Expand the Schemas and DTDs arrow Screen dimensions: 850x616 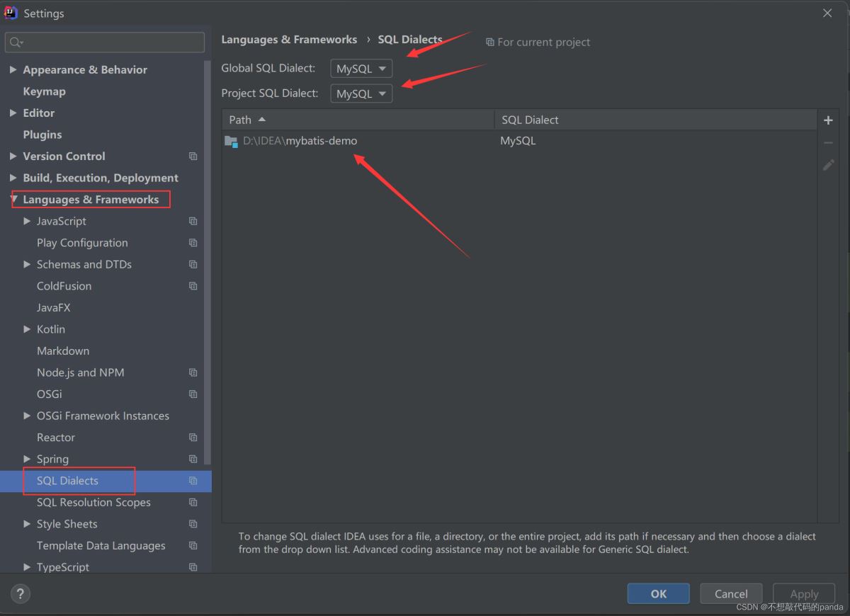tap(27, 265)
